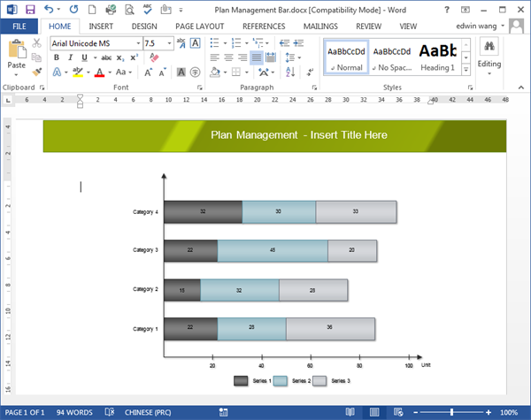Click the Clear Formatting eraser icon
The height and width of the screenshot is (420, 531).
pos(154,57)
